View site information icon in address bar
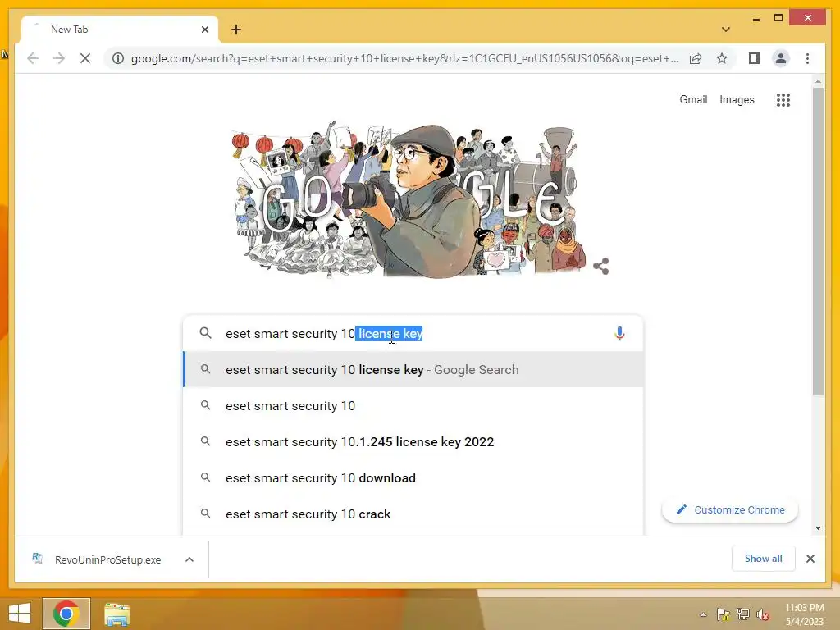This screenshot has width=840, height=630. [118, 58]
